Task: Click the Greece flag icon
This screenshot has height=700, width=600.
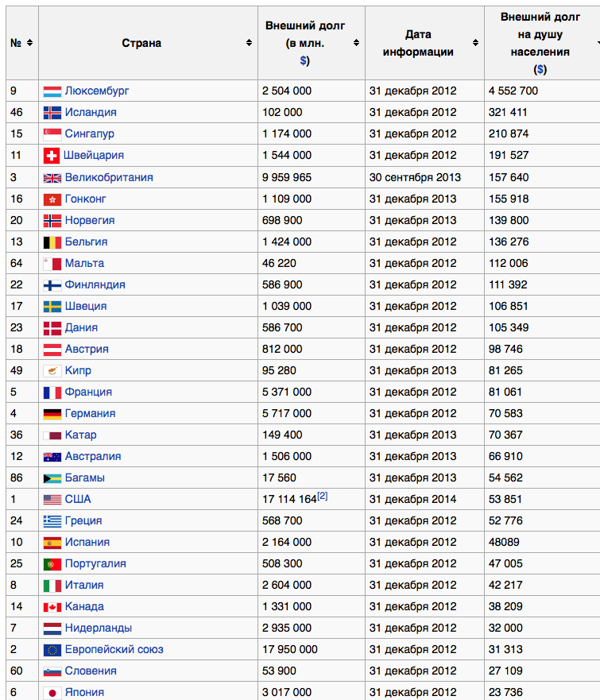Action: (52, 521)
